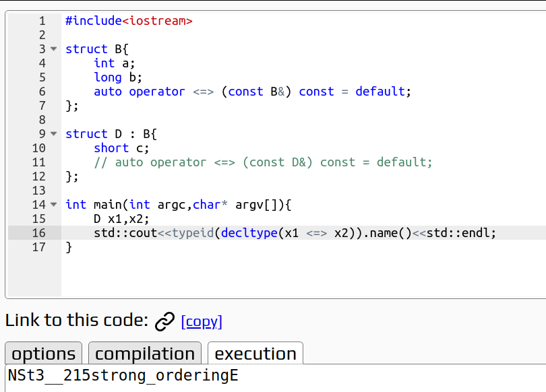Click on 'short c;' code line
The image size is (546, 392).
(x=121, y=148)
